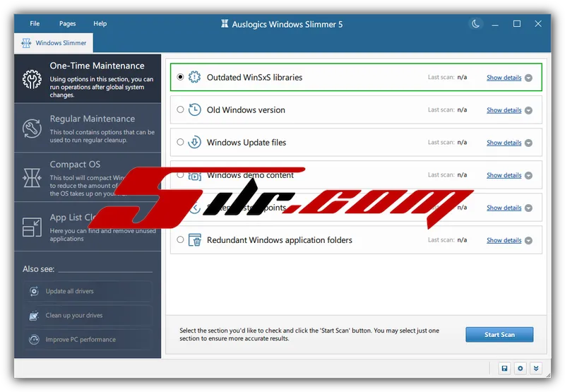This screenshot has width=565, height=392.
Task: Click the Update all drivers icon
Action: pyautogui.click(x=34, y=291)
